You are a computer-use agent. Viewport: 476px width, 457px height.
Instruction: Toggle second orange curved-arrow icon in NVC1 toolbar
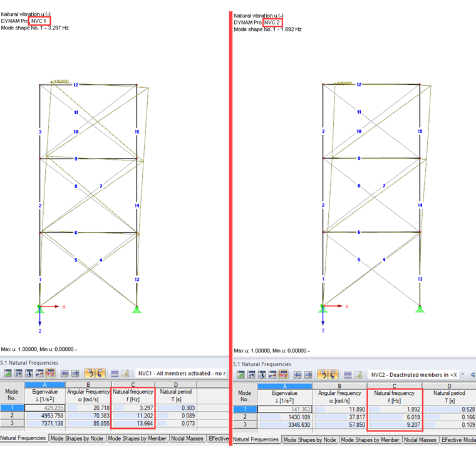tap(100, 373)
